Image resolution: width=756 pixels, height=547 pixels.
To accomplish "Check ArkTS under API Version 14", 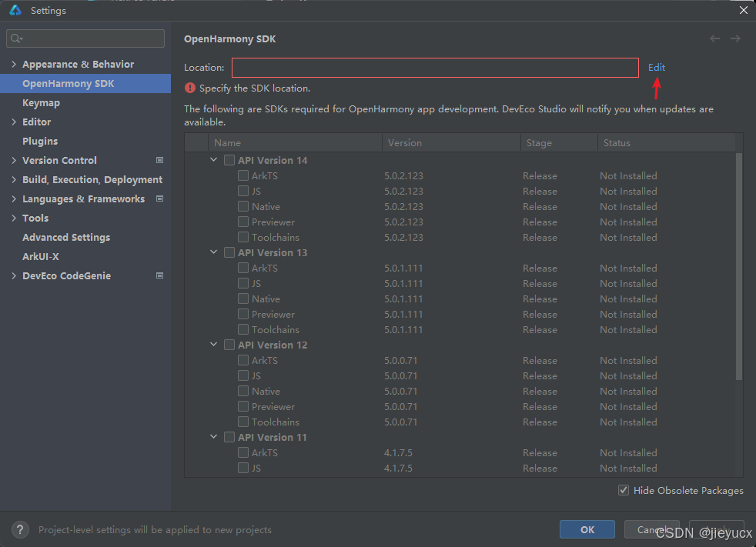I will pos(243,175).
